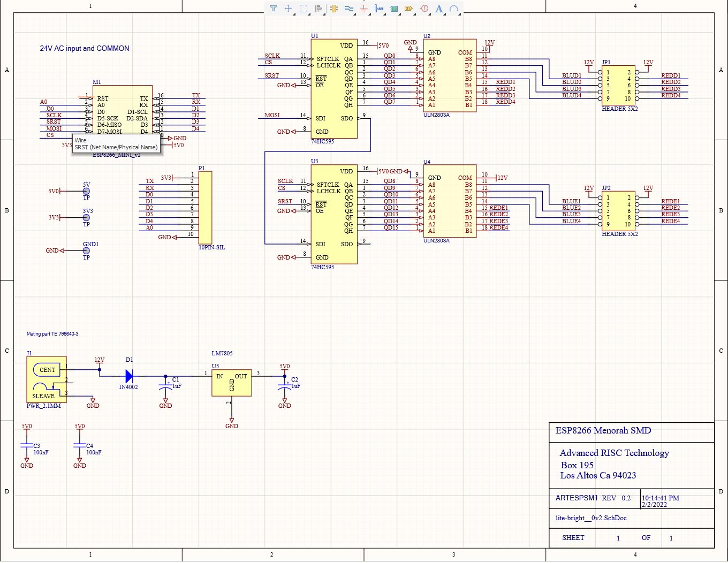Click the LM7805 regulator U5 symbol
The width and height of the screenshot is (728, 563).
(231, 383)
